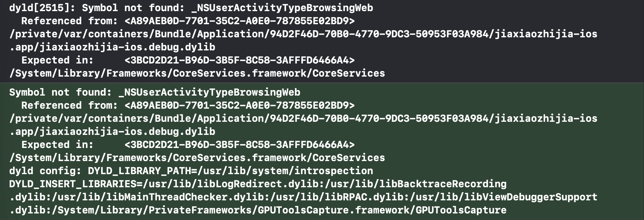644x220 pixels.
Task: Click "Symbol not found:" starting the green block
Action: [x=60, y=92]
